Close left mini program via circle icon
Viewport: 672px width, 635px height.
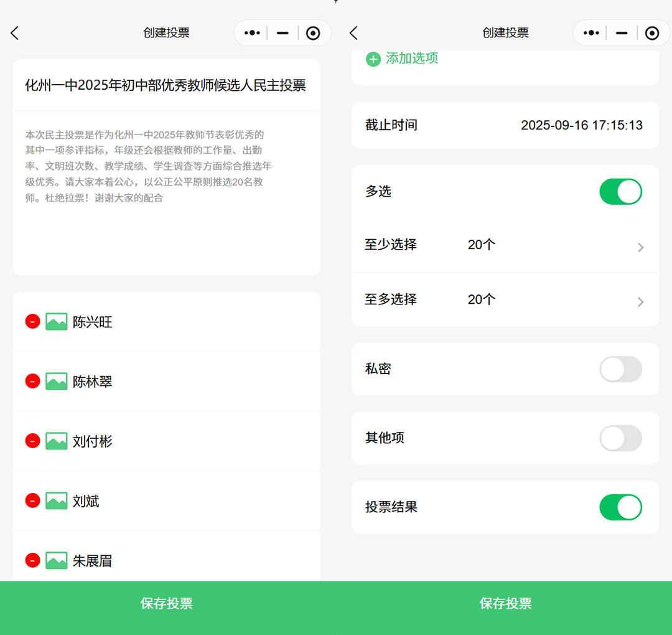tap(313, 33)
